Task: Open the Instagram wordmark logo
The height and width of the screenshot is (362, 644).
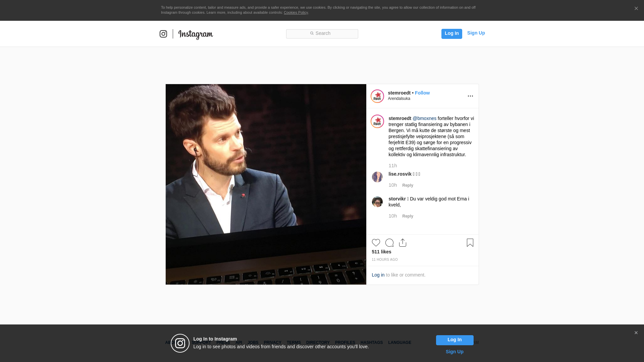Action: (196, 35)
